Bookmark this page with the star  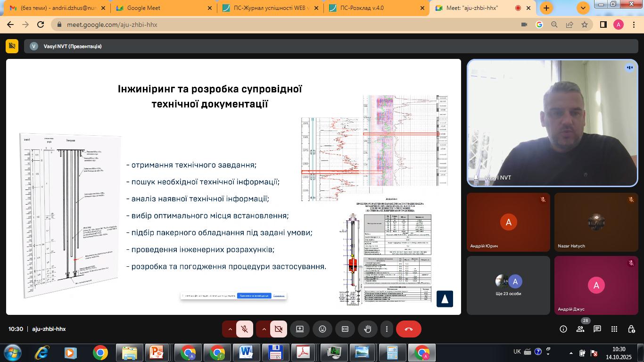[585, 25]
